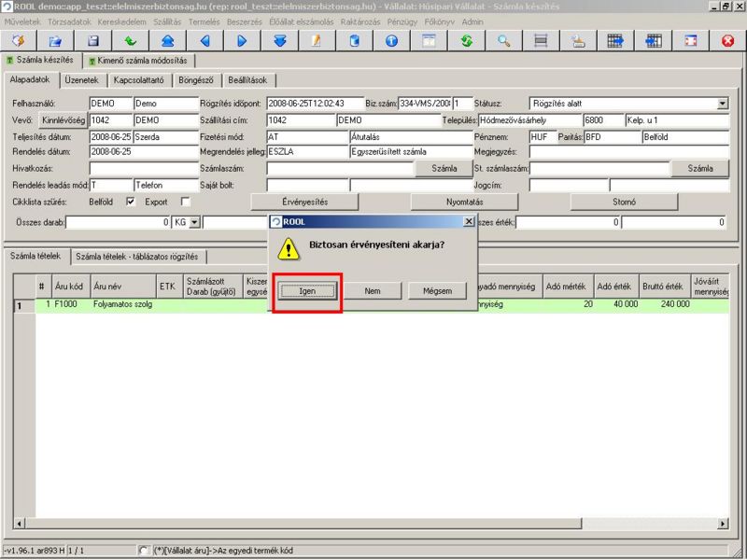Click the blue right arrow next record icon
The image size is (747, 560).
tap(242, 41)
